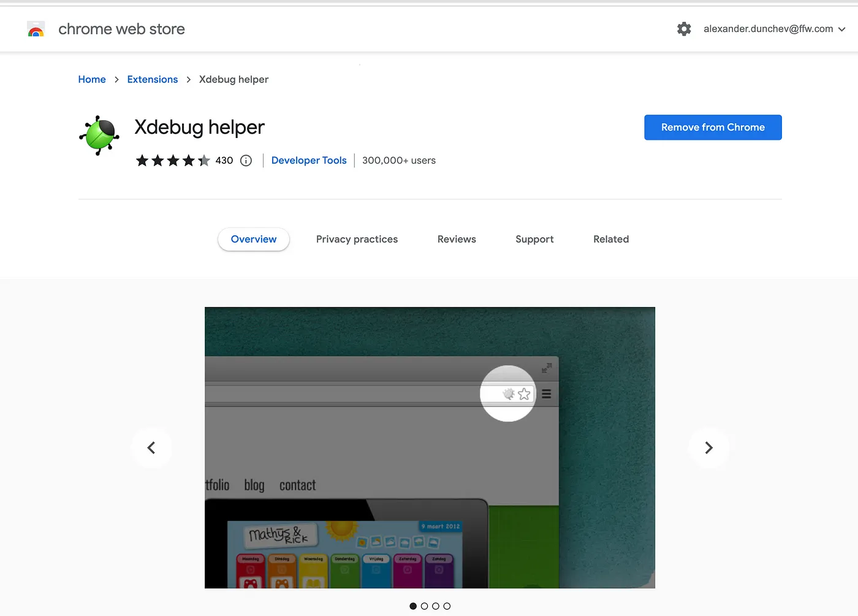Viewport: 858px width, 616px height.
Task: Select the Overview tab
Action: [x=254, y=239]
